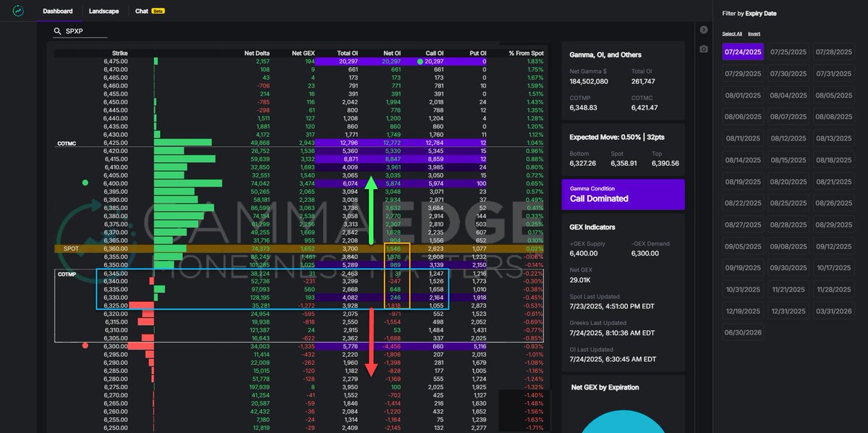Click the Net GEX column header

point(304,53)
